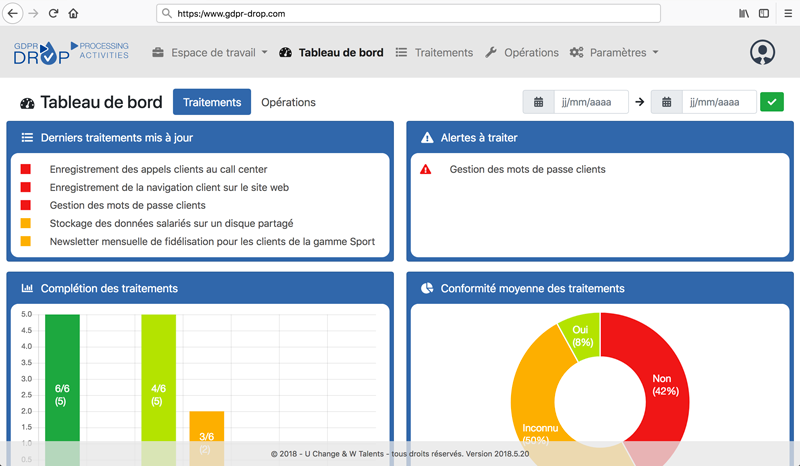Image resolution: width=800 pixels, height=466 pixels.
Task: Click the lime 4/6 bar in chart
Action: [x=159, y=388]
